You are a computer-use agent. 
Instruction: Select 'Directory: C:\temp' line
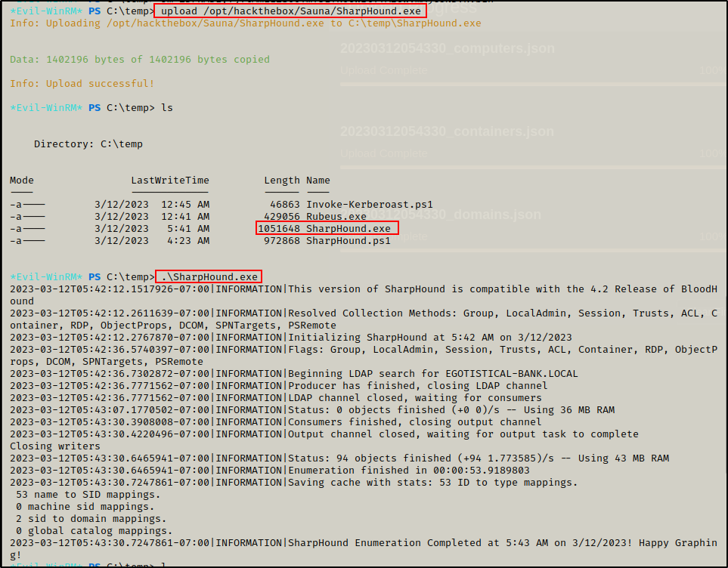[88, 144]
